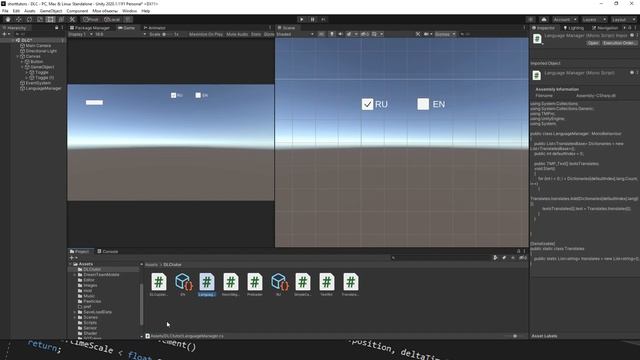Open the Gizmos dropdown in Scene view
This screenshot has width=640, height=360.
click(445, 34)
